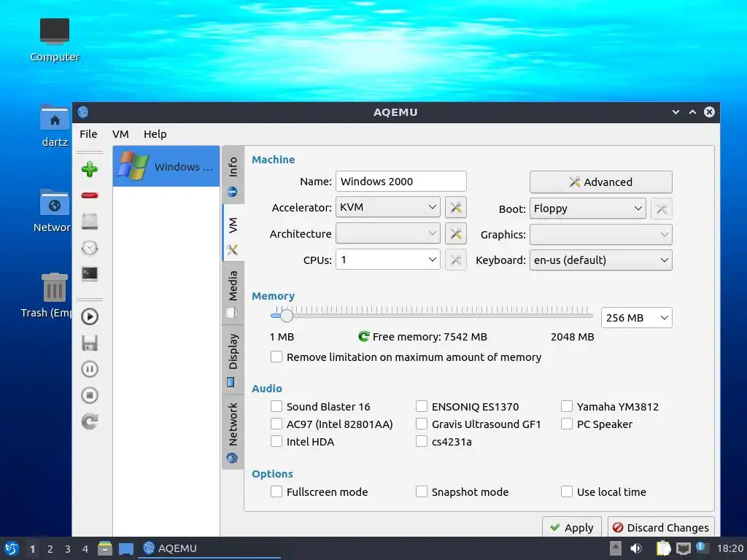Open clipboard manager tray icon
747x560 pixels.
tap(663, 548)
